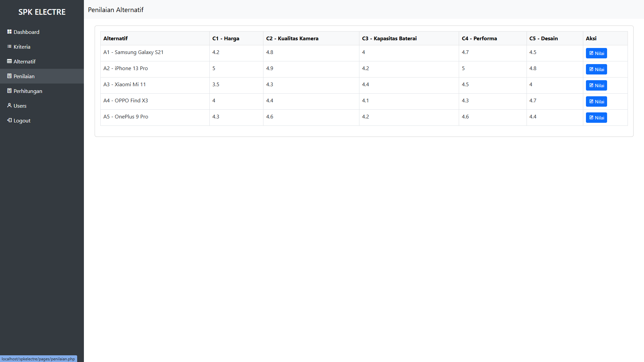Select the Penilaian menu item
Viewport: 644px width, 362px height.
click(x=42, y=76)
